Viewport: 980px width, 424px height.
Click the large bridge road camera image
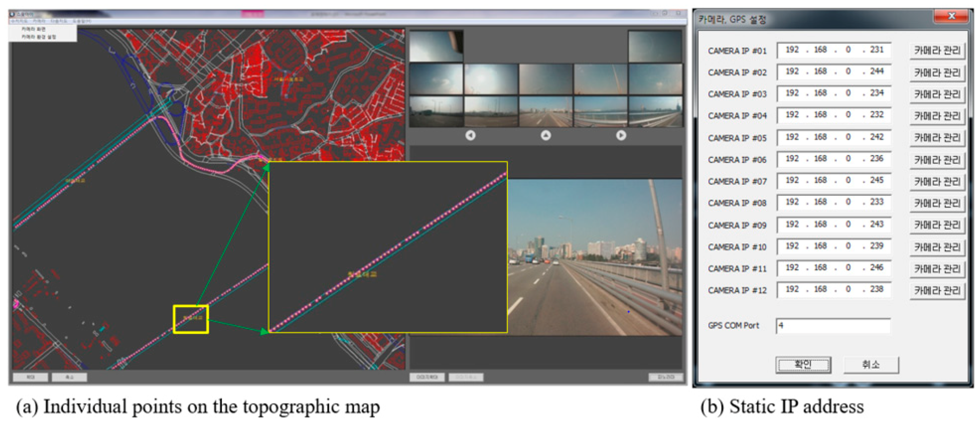(x=595, y=257)
